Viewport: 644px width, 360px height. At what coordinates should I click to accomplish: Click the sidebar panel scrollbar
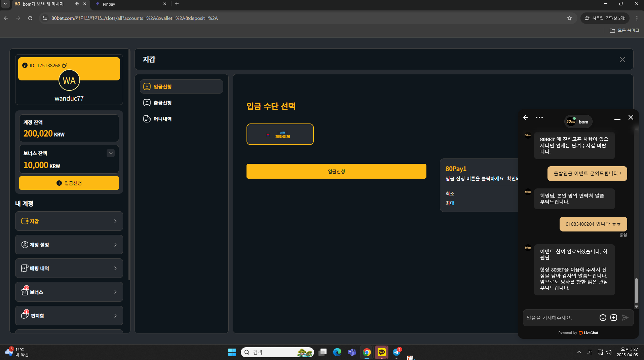tap(129, 165)
